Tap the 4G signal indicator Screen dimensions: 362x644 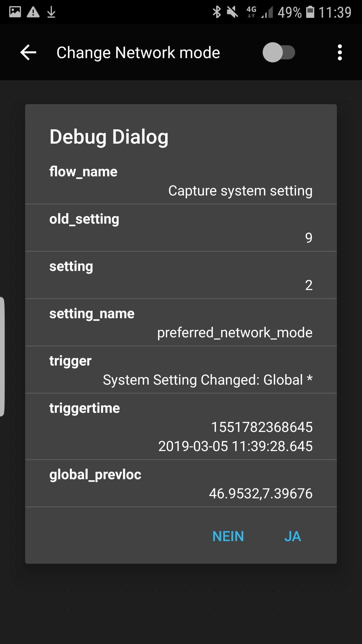(x=251, y=12)
